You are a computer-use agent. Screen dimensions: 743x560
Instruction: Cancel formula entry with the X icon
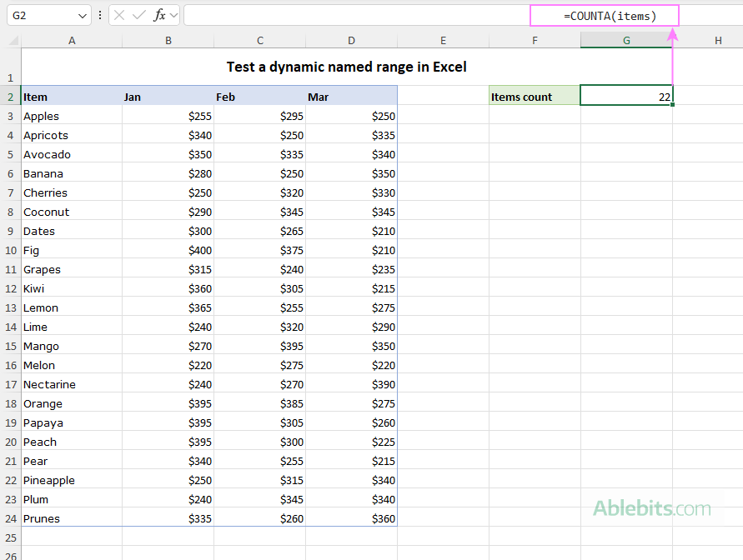pos(118,15)
